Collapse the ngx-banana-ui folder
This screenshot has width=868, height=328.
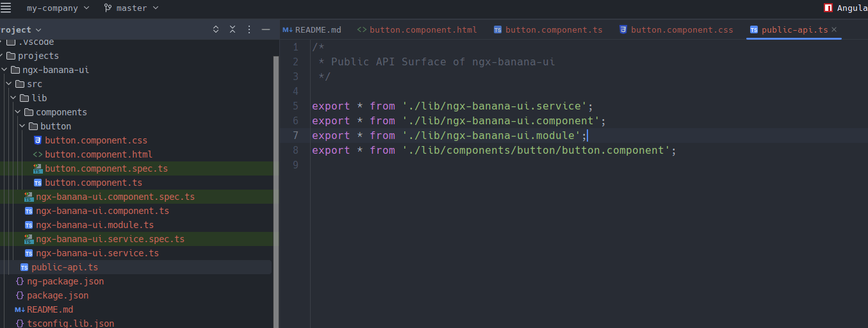pyautogui.click(x=4, y=70)
